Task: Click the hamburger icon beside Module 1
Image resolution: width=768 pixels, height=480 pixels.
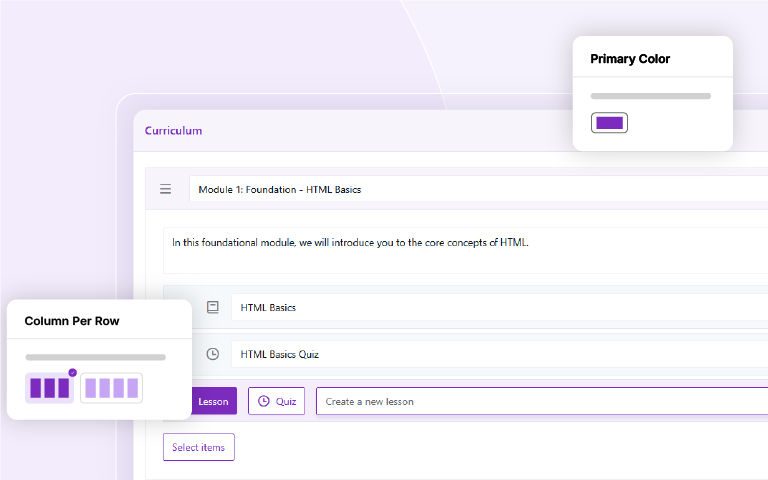Action: tap(166, 189)
